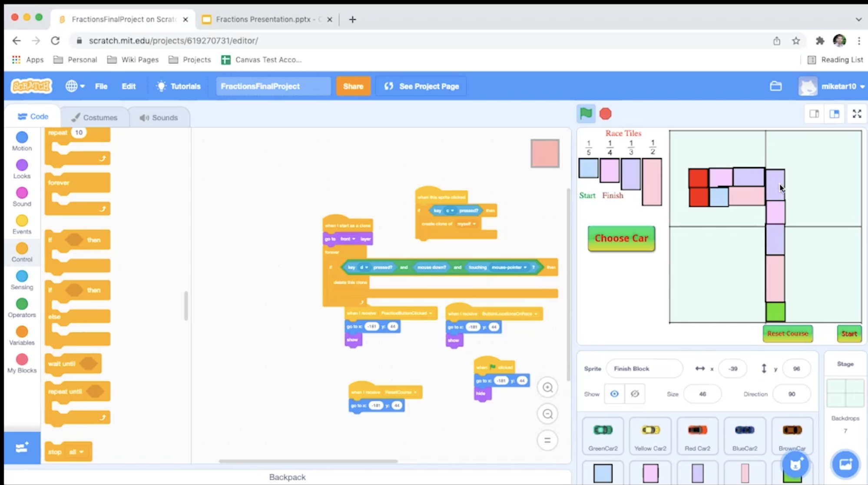
Task: Click See Project Page button
Action: click(x=421, y=86)
